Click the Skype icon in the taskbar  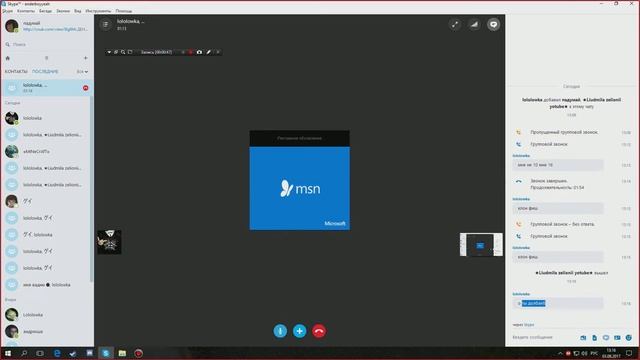[x=106, y=353]
